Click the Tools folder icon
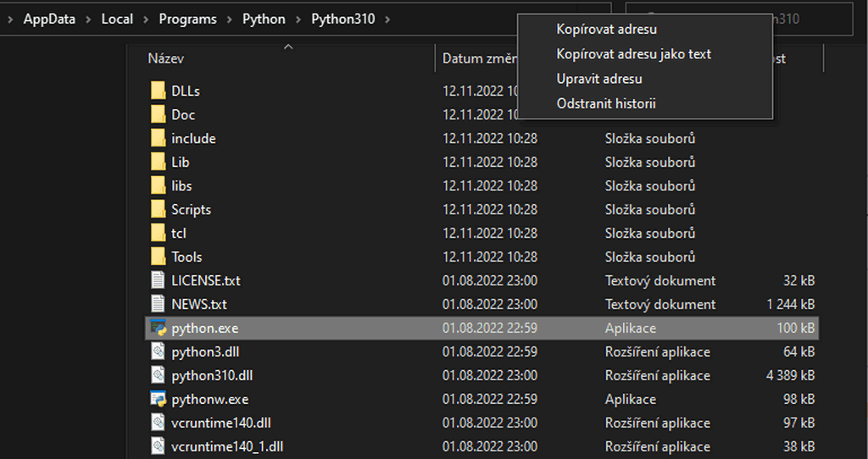 pyautogui.click(x=159, y=257)
